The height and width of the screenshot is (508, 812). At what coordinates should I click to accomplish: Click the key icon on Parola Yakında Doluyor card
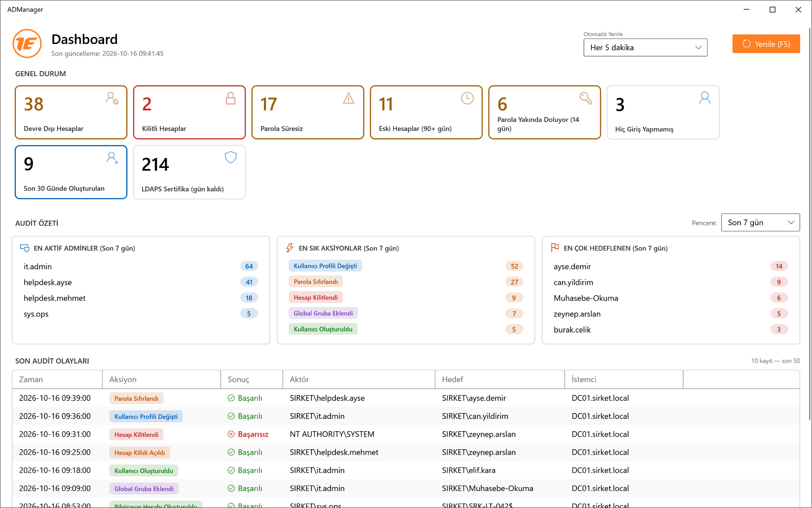click(x=586, y=98)
